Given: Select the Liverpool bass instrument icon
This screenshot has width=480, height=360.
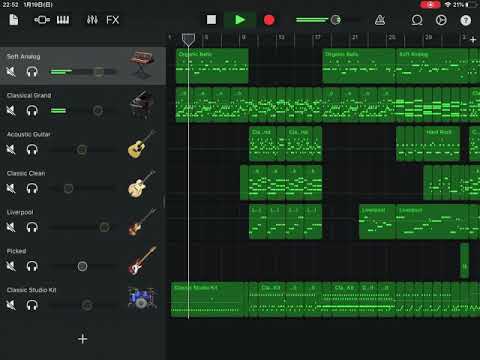Looking at the screenshot, I should point(142,222).
